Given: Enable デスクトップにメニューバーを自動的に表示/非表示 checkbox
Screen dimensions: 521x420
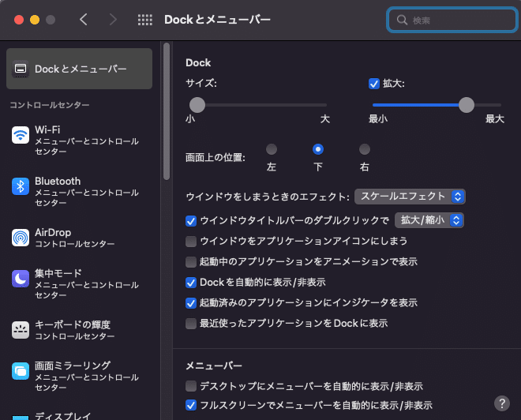Looking at the screenshot, I should (x=191, y=386).
